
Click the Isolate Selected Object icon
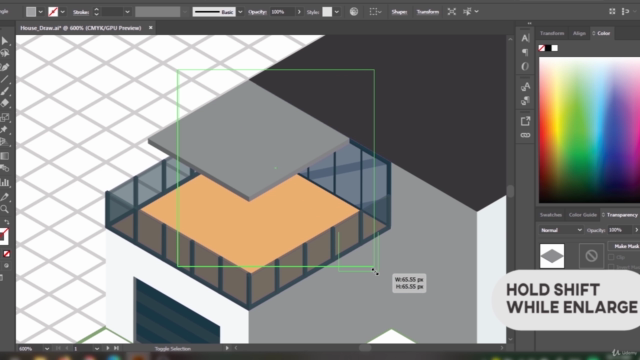(451, 12)
